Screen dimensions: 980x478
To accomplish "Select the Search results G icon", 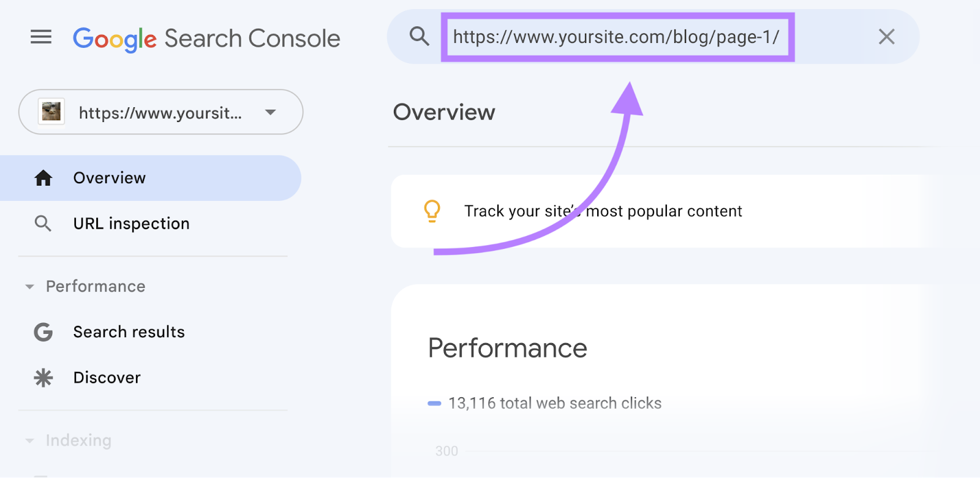I will point(42,332).
